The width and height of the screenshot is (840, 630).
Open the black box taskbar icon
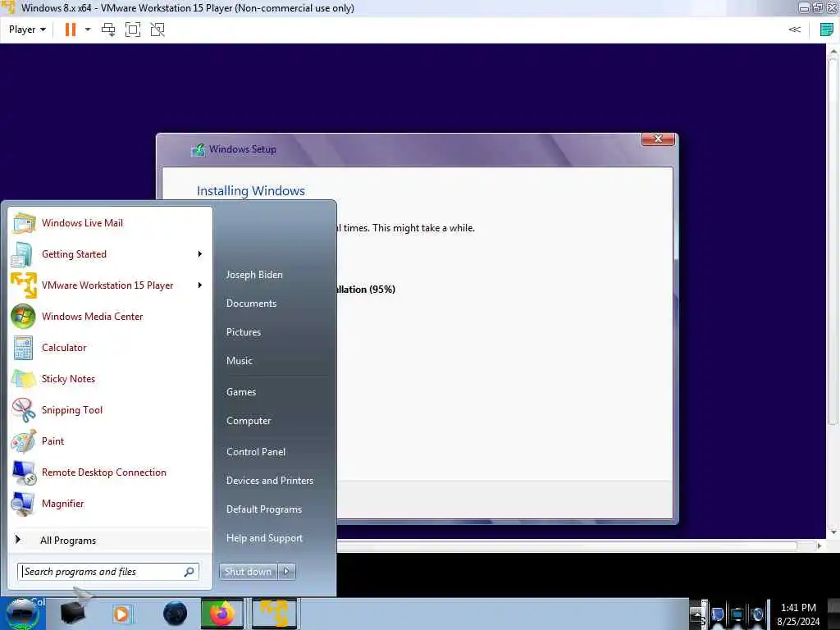[x=73, y=613]
